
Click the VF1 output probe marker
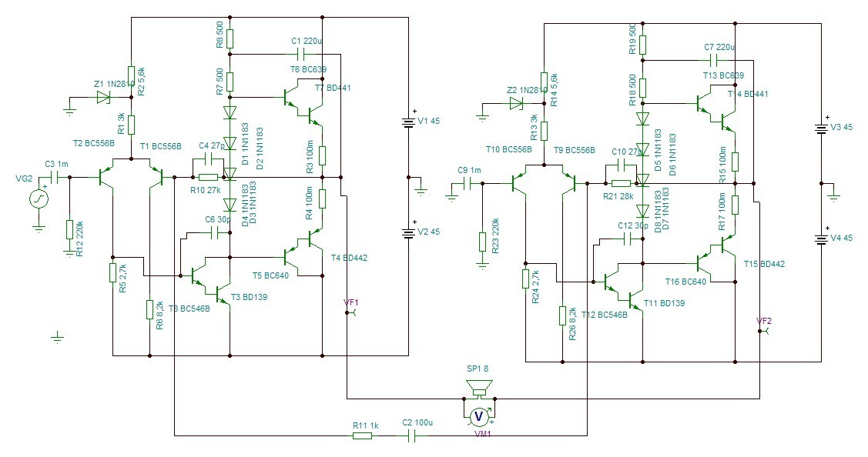click(350, 312)
